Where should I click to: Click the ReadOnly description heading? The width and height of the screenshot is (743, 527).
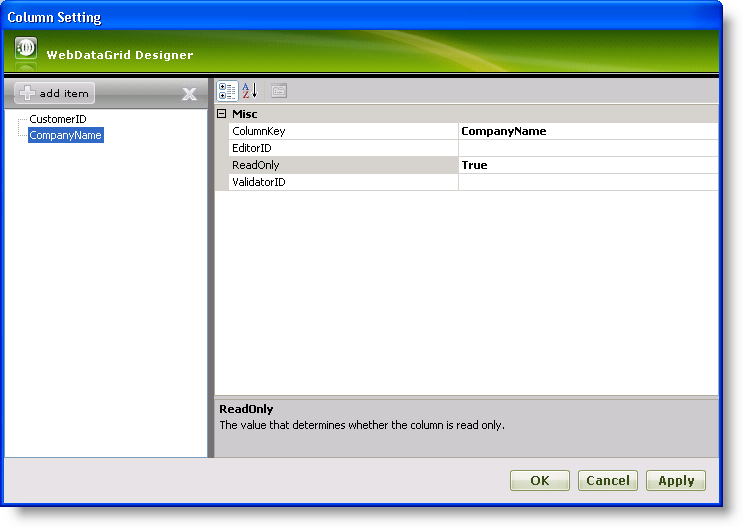coord(246,409)
